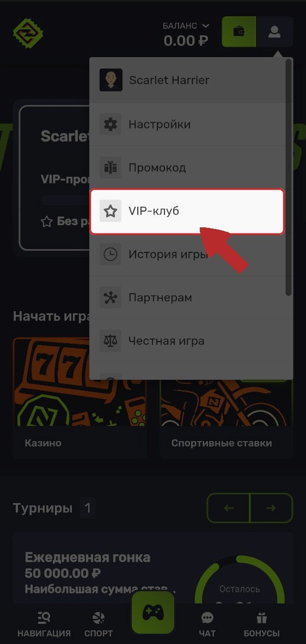
Task: Click the VIP-клуб star icon
Action: [110, 211]
